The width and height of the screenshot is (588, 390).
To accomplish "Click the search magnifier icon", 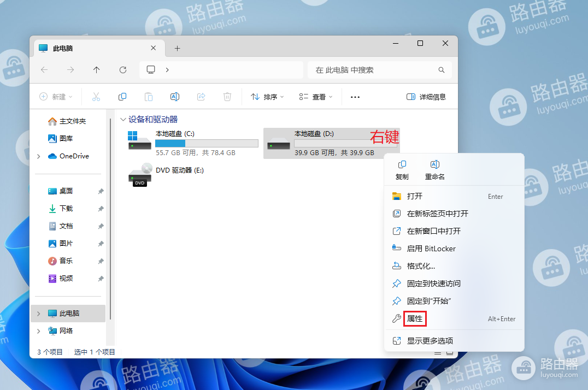I will 442,70.
